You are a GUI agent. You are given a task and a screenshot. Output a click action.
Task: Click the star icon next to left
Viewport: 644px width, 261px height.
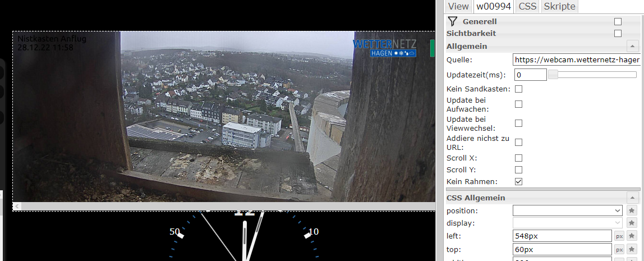click(632, 236)
